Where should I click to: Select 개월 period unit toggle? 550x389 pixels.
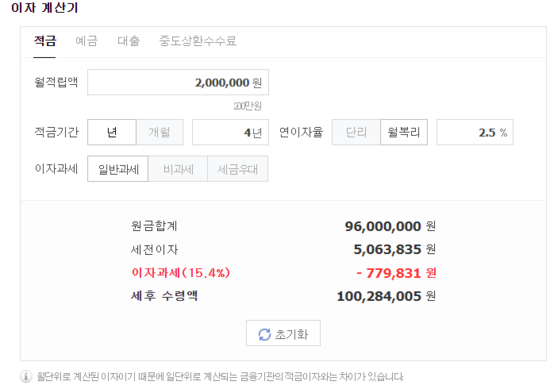coord(160,132)
